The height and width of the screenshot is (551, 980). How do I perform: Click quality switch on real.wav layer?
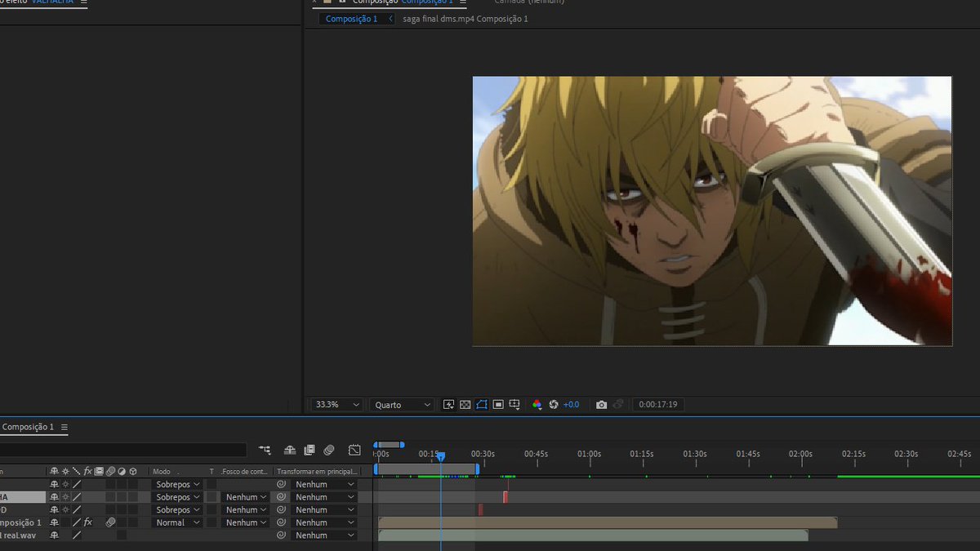[77, 535]
